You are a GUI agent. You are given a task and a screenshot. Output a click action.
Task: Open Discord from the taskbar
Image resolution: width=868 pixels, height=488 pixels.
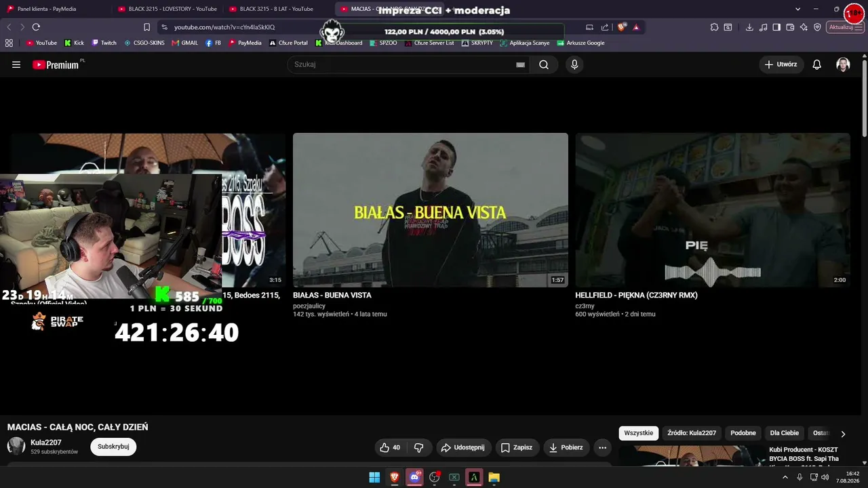(x=414, y=477)
